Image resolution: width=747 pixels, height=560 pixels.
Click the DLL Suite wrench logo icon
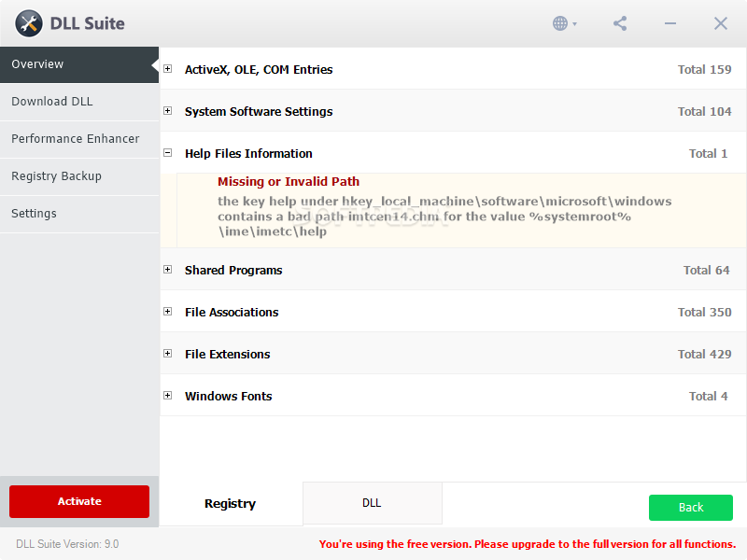coord(29,23)
